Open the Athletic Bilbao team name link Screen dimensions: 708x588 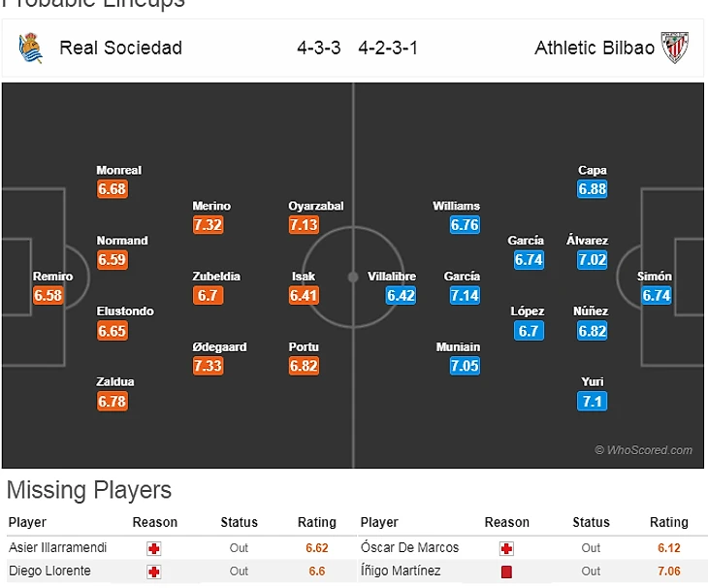click(x=595, y=48)
